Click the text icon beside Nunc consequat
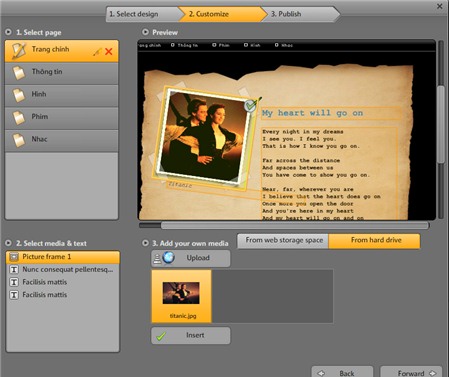 (14, 269)
